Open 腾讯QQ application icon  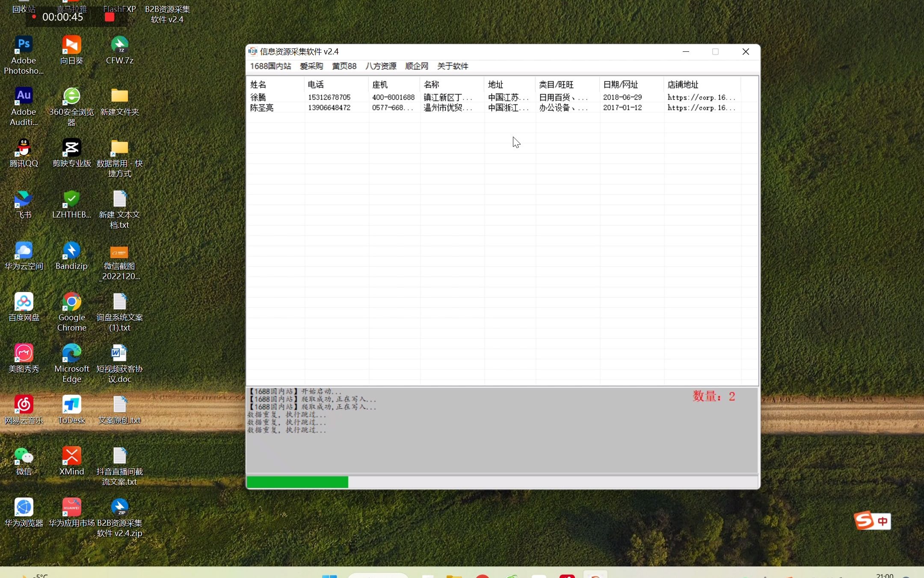coord(24,154)
